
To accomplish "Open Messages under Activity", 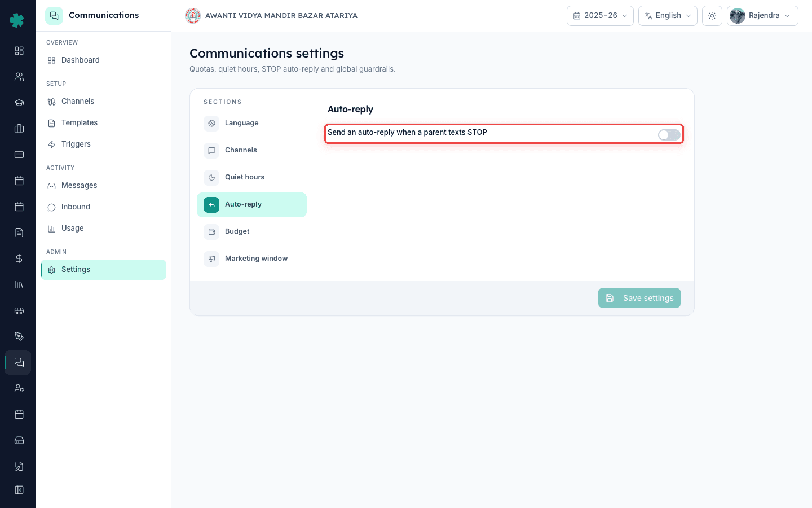I will (x=103, y=186).
